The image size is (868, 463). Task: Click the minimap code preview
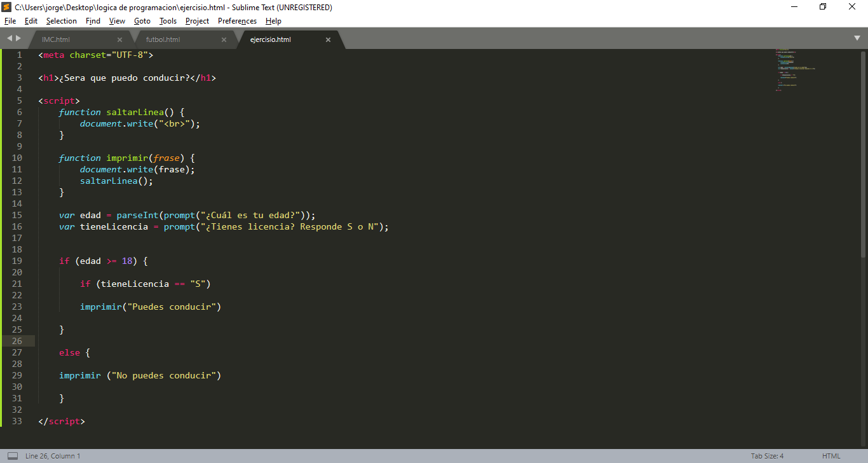[796, 71]
